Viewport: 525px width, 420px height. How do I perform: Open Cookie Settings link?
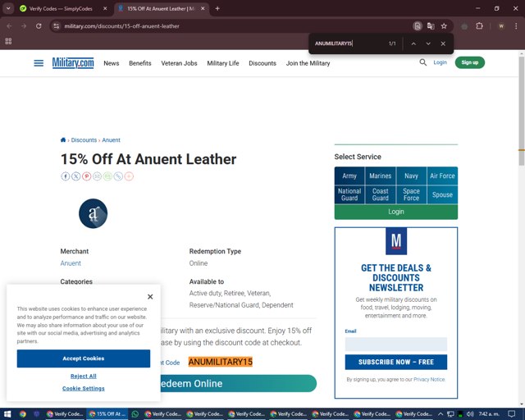click(x=84, y=389)
